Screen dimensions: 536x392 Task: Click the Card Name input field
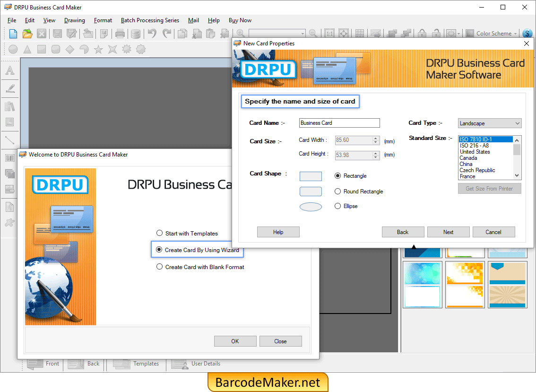(339, 123)
